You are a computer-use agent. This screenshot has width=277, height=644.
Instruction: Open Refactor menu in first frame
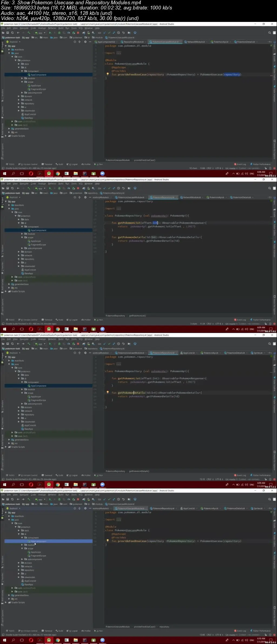52,28
